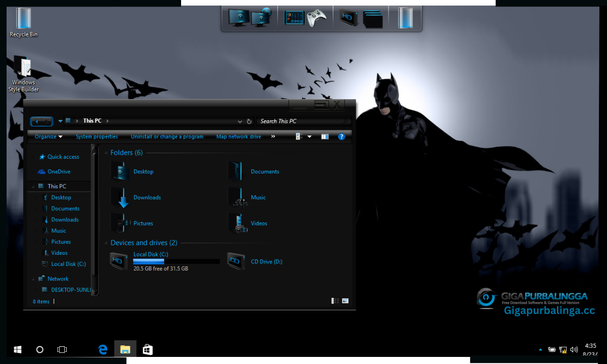607x364 pixels.
Task: Launch the control panel dock icon
Action: coord(294,18)
